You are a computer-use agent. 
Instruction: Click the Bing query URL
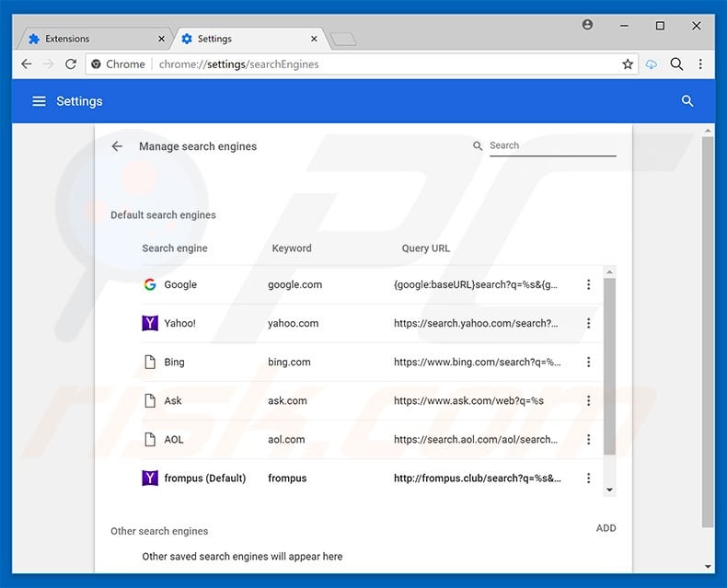[477, 362]
